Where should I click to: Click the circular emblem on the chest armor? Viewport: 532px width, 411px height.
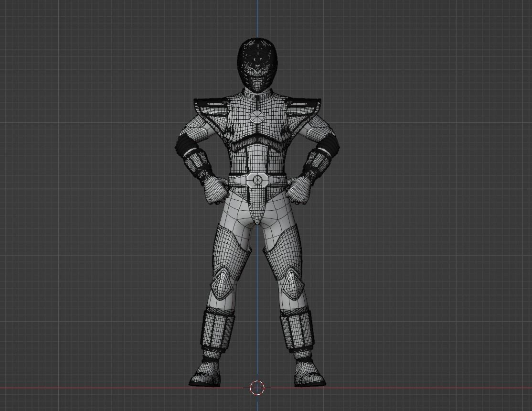(x=257, y=117)
